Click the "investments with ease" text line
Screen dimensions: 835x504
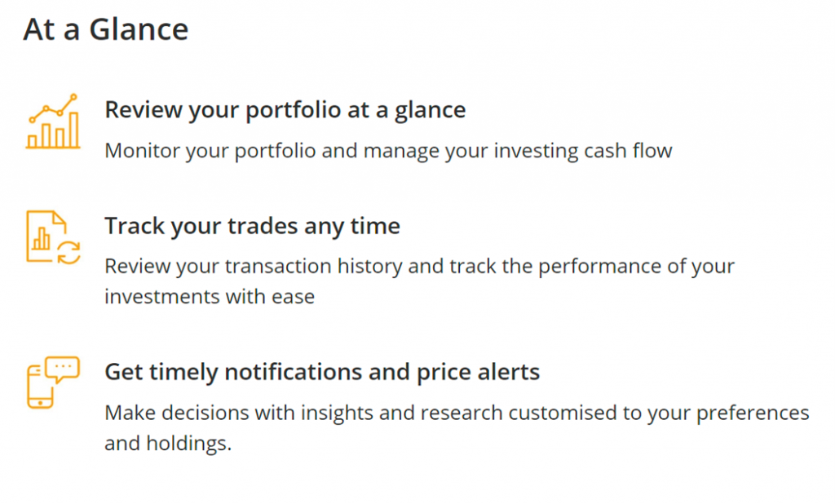point(210,296)
